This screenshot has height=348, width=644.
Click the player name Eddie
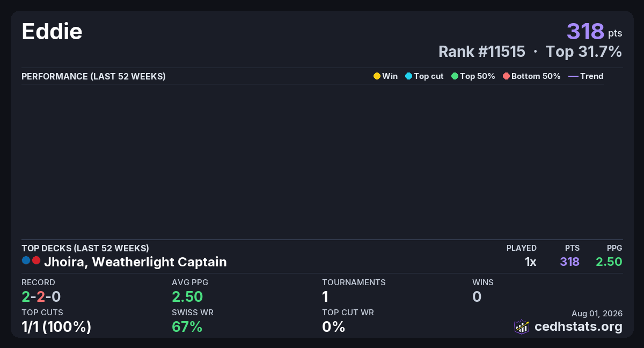(x=52, y=32)
